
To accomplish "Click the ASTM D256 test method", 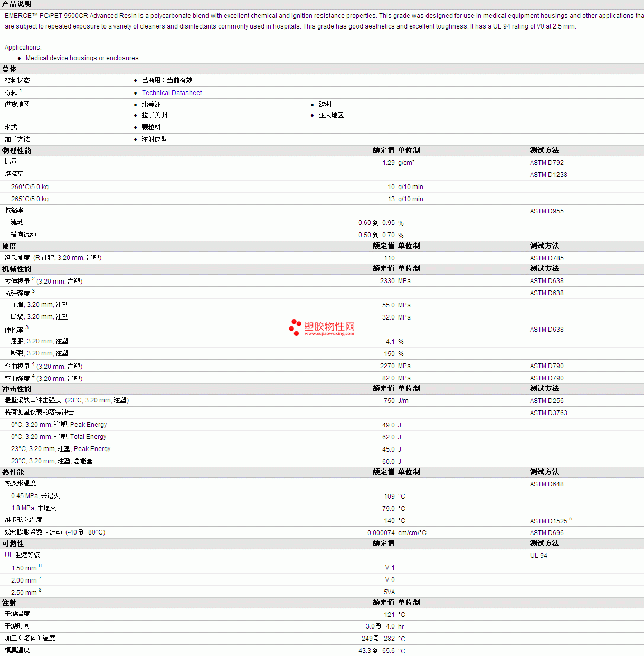I will tap(546, 401).
